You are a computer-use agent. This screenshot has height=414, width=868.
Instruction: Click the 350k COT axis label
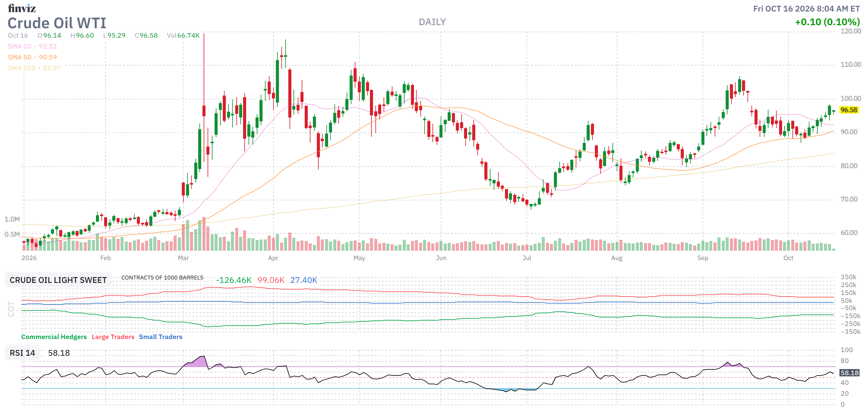tap(848, 277)
